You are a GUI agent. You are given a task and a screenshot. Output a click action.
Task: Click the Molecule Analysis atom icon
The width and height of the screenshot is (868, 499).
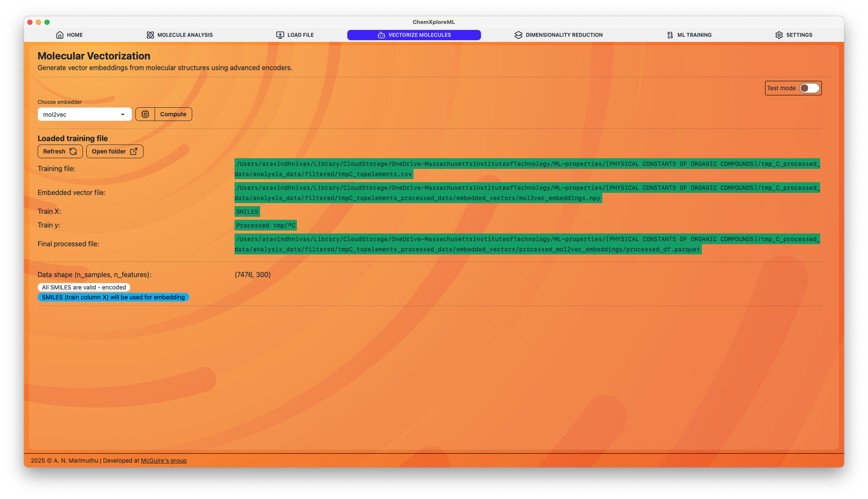[x=150, y=35]
